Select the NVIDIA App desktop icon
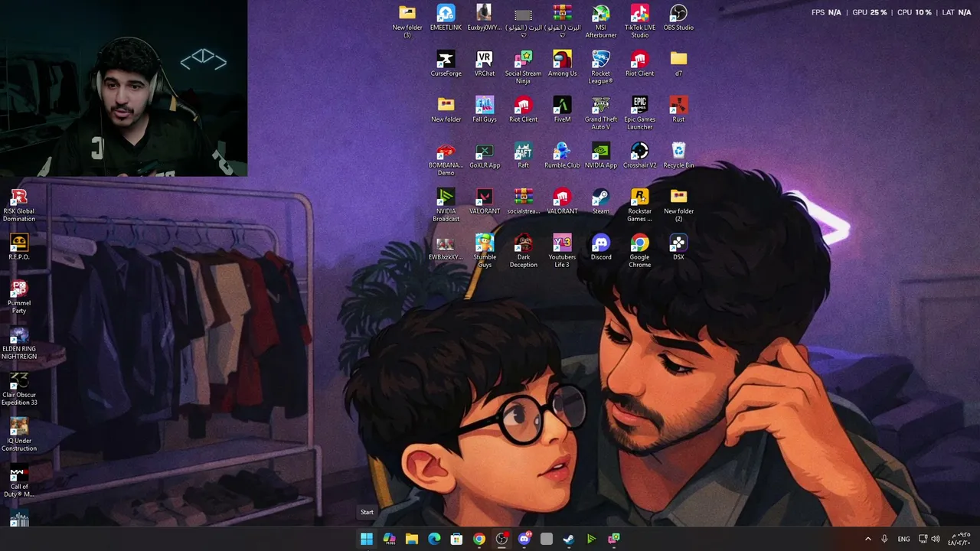 601,156
